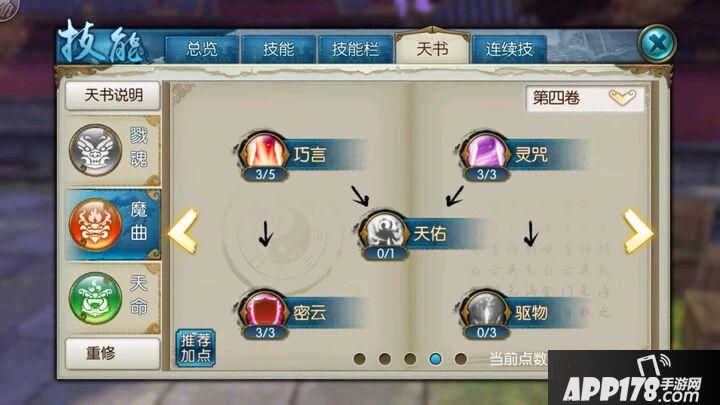
Task: Select the 魔曲 orange mask icon
Action: click(x=96, y=225)
